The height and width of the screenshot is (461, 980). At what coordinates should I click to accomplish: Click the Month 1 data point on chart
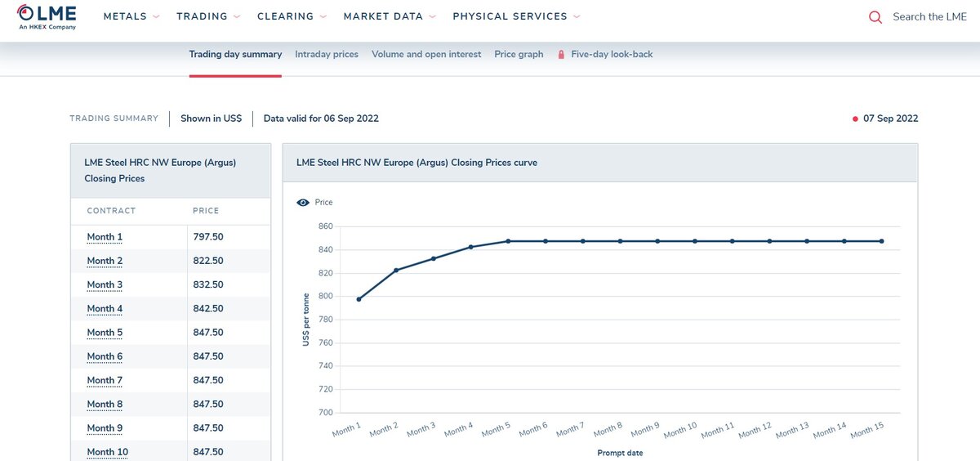[359, 299]
